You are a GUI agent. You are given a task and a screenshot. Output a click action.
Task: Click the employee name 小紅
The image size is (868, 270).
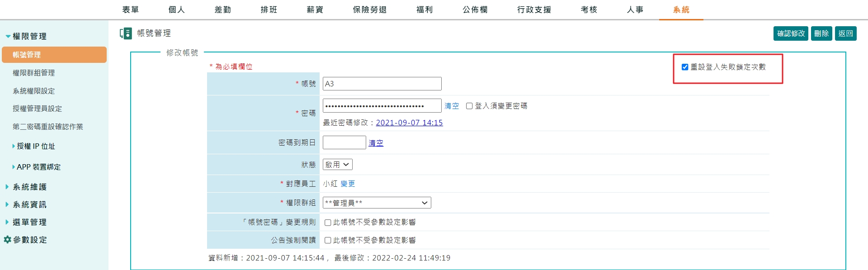330,184
